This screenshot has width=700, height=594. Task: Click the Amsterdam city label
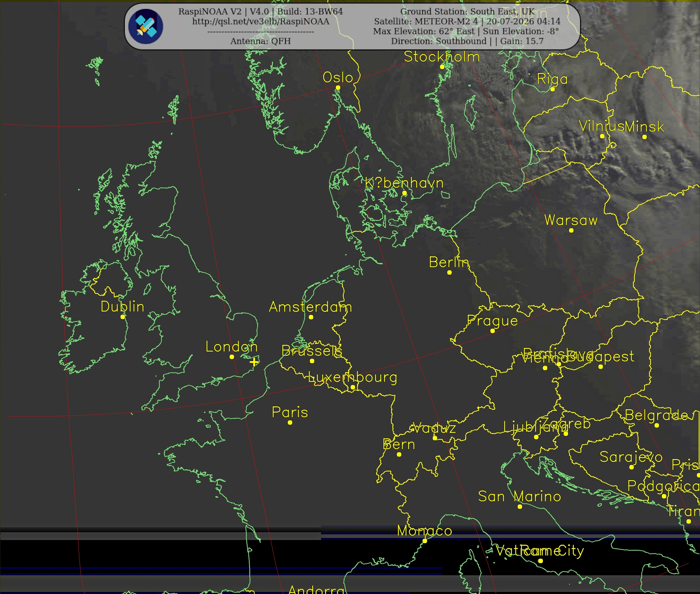[x=310, y=307]
